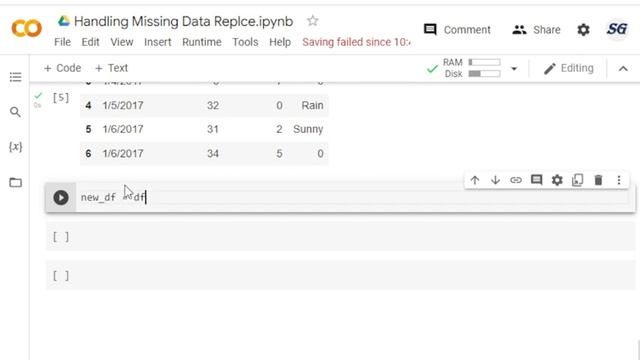The height and width of the screenshot is (360, 640).
Task: Click the '1/5/2017' date cell
Action: coord(123,105)
